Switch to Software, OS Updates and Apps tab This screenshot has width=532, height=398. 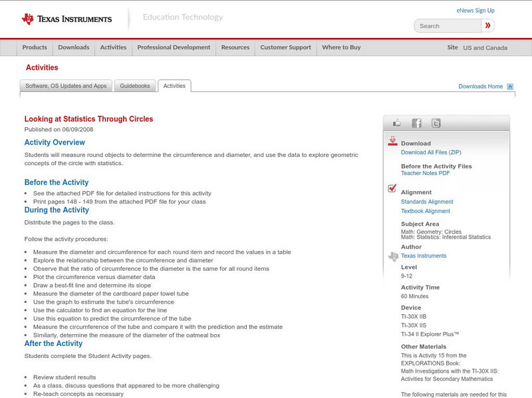click(x=66, y=86)
